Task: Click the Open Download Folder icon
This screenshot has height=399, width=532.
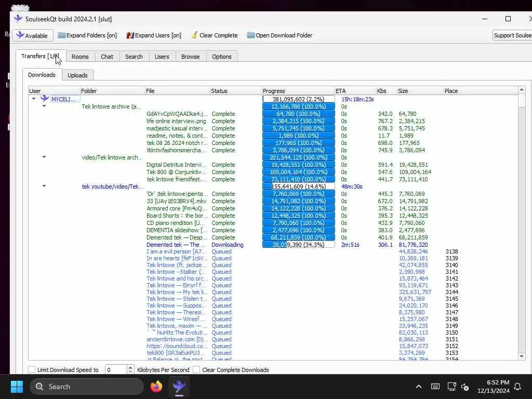Action: coord(251,35)
